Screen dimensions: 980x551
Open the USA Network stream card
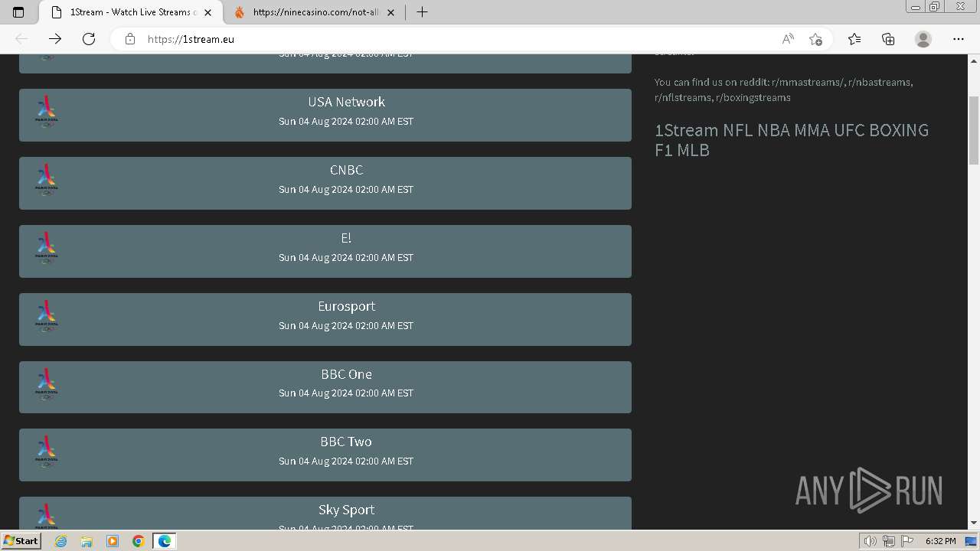click(x=325, y=115)
